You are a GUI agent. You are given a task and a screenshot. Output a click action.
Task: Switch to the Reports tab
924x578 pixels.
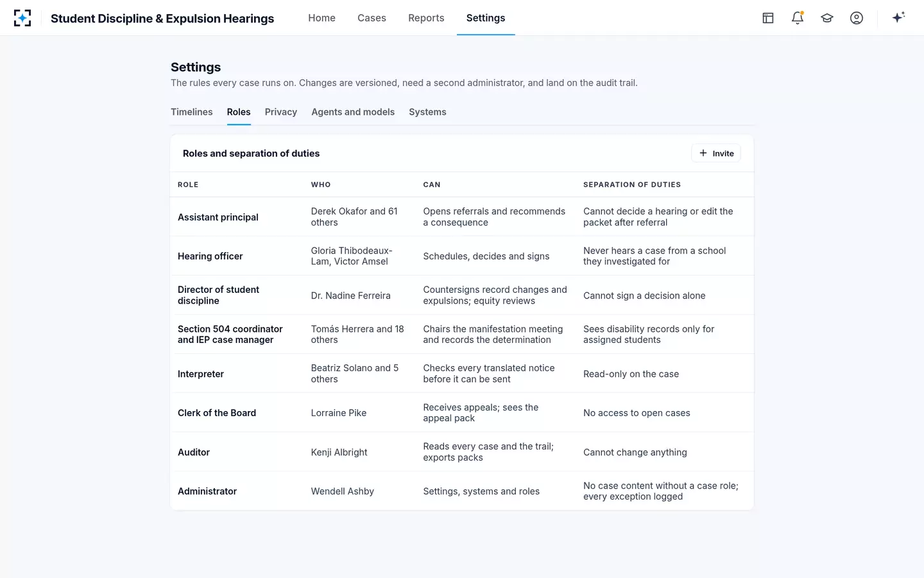[426, 18]
